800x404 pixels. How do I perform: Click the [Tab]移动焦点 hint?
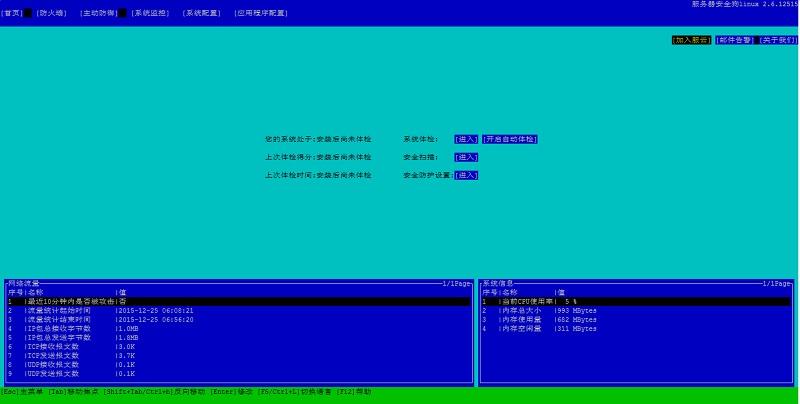coord(73,392)
